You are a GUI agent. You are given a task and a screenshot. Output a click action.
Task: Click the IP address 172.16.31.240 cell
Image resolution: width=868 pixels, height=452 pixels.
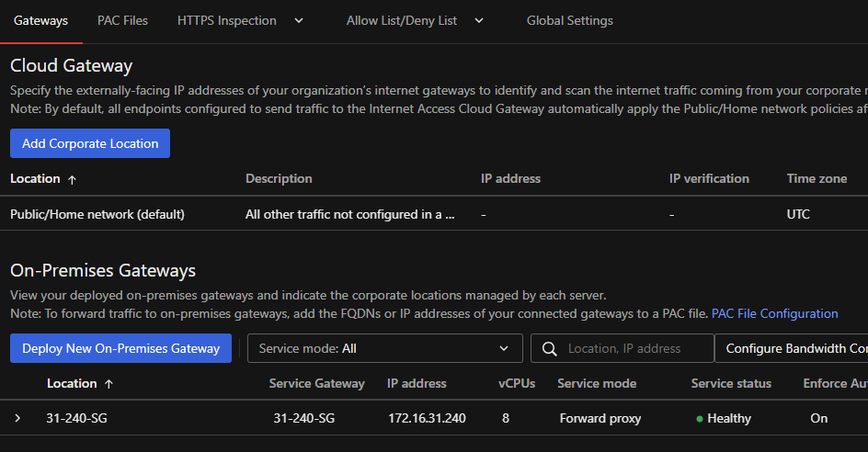[426, 418]
